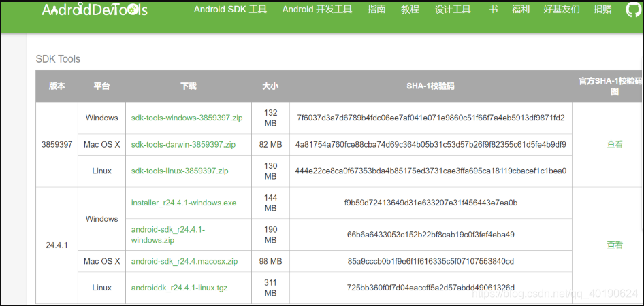Click the 311 MB size cell
The height and width of the screenshot is (306, 644).
[271, 288]
